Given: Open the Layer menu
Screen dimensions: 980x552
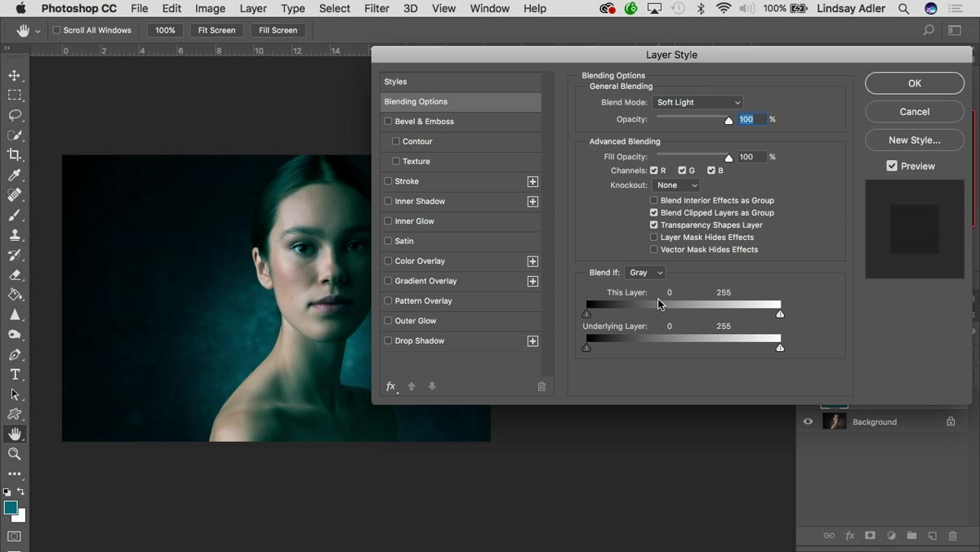Looking at the screenshot, I should coord(253,8).
